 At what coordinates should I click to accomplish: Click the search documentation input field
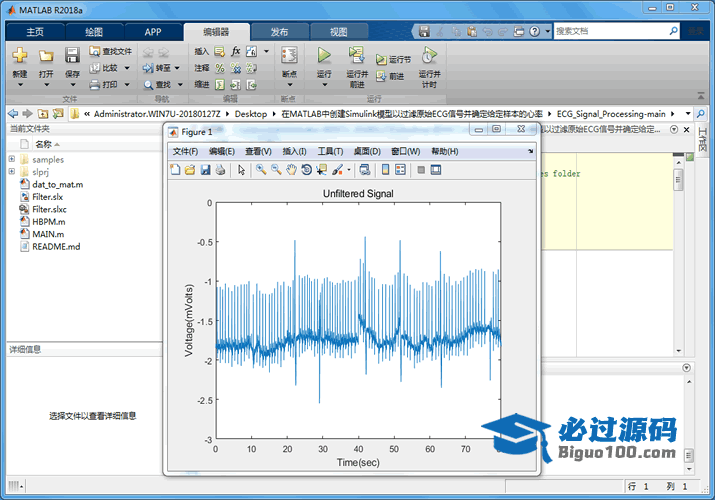pyautogui.click(x=610, y=31)
